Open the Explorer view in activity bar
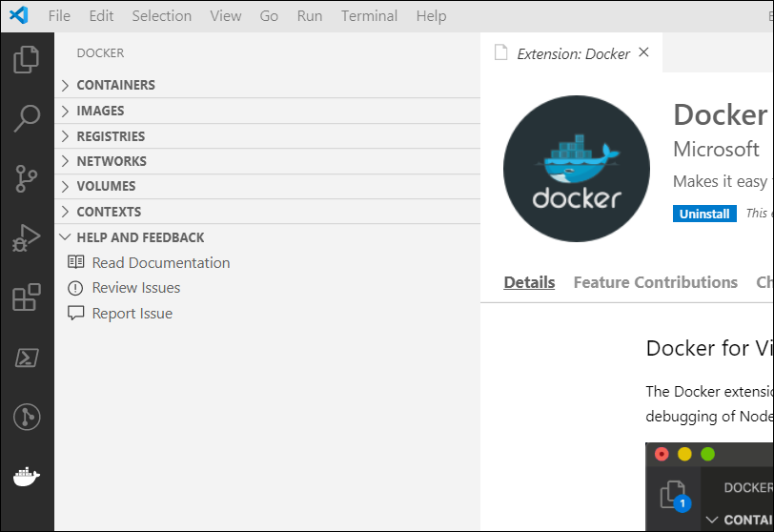The width and height of the screenshot is (774, 532). [27, 60]
